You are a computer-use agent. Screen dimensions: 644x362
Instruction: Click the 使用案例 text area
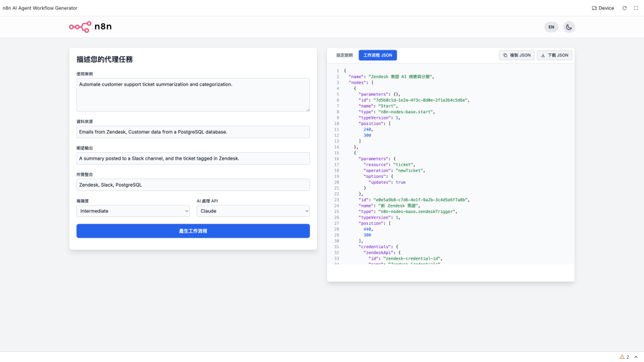[193, 95]
